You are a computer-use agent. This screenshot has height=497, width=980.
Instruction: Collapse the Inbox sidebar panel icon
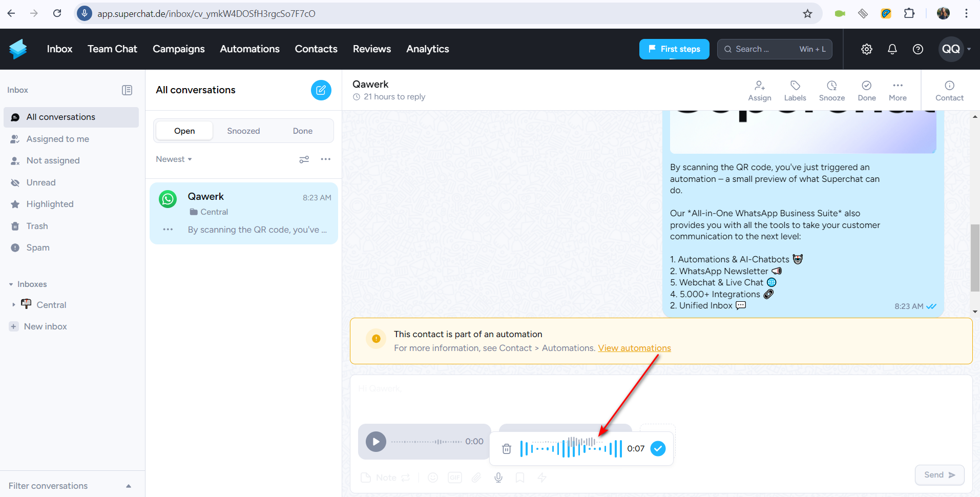(x=127, y=90)
